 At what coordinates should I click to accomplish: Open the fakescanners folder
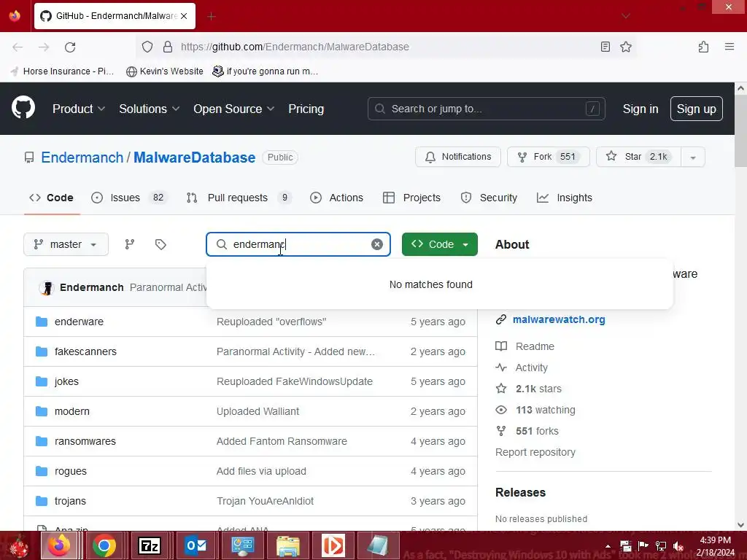tap(85, 351)
